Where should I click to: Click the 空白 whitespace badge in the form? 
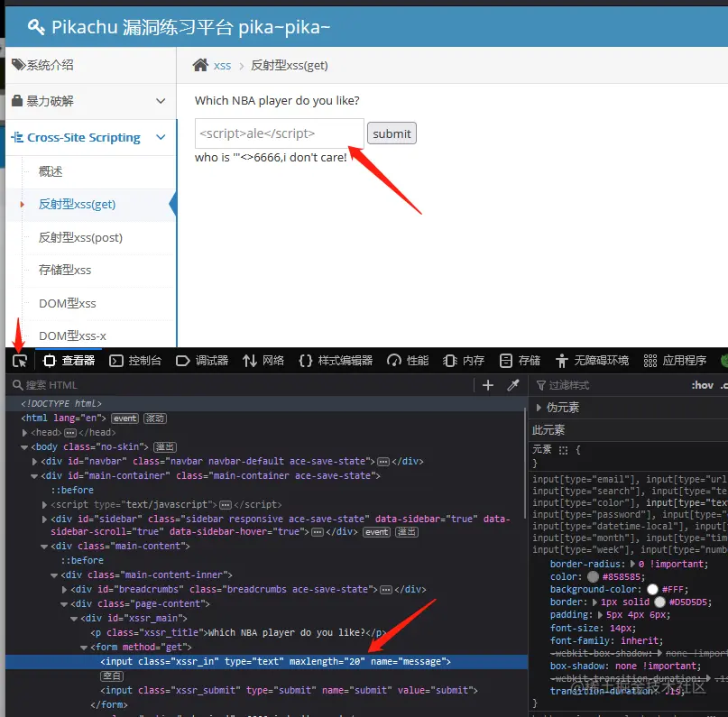112,676
